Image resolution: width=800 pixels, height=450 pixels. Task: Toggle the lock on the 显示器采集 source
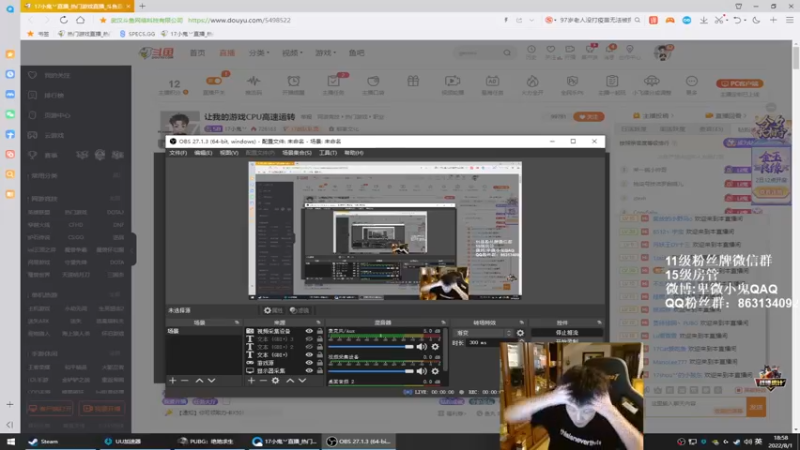320,370
